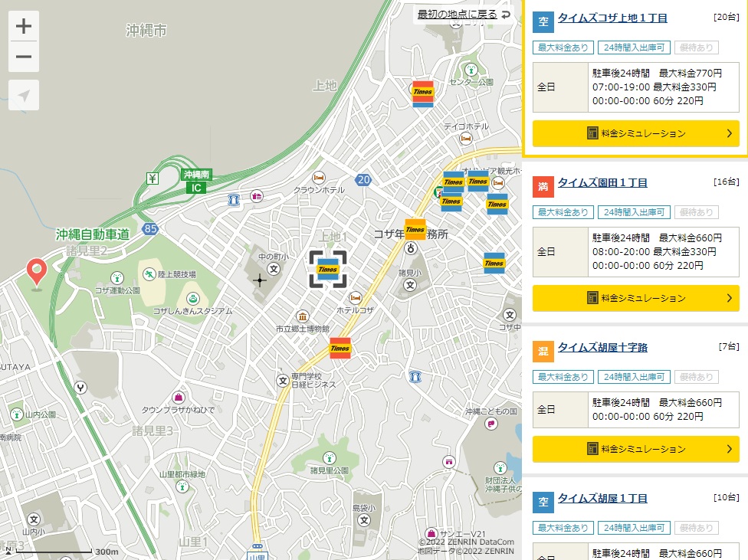Click the クラウンホテル bed icon
Screen dimensions: 748x560
(319, 178)
